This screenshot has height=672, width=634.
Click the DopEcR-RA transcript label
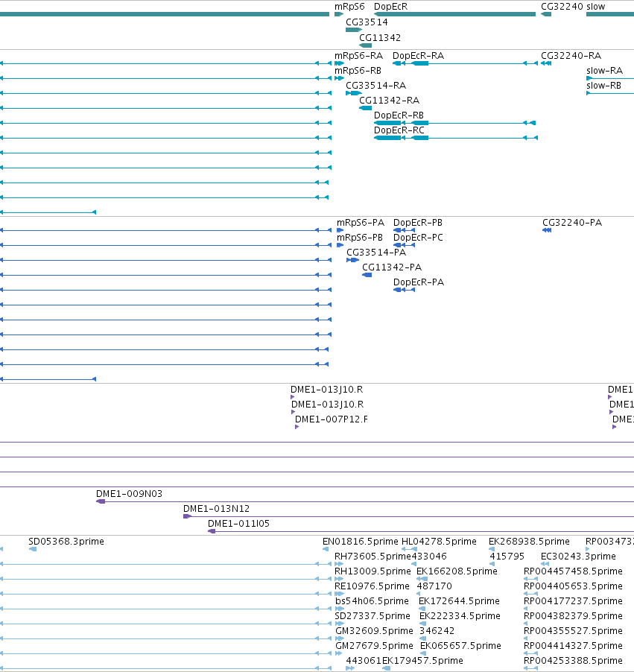(x=418, y=56)
